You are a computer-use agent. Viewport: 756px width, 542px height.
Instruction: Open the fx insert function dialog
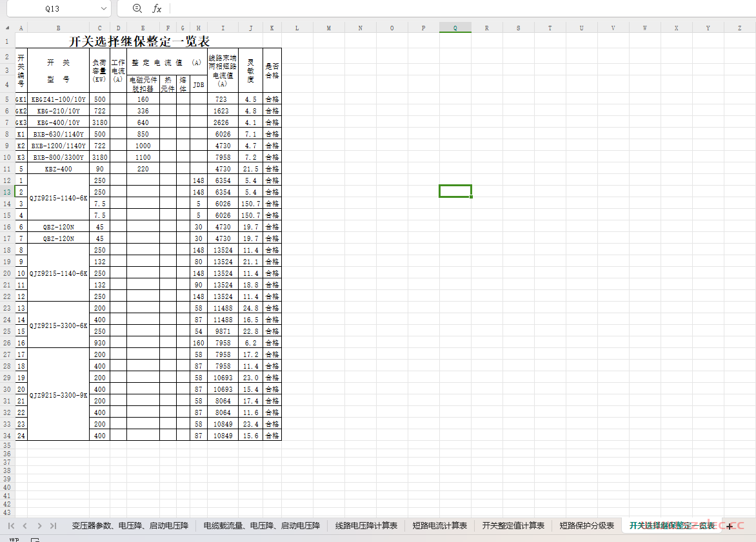pyautogui.click(x=157, y=8)
